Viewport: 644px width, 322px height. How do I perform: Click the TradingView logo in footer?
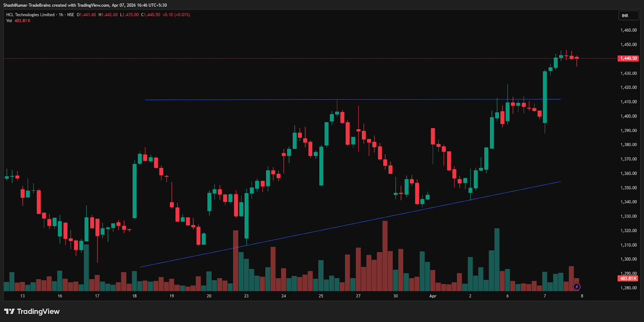point(32,312)
